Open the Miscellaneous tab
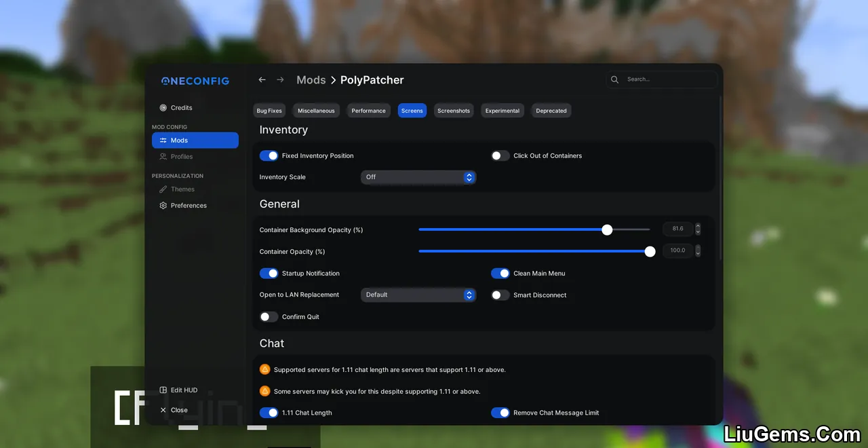 pos(316,111)
